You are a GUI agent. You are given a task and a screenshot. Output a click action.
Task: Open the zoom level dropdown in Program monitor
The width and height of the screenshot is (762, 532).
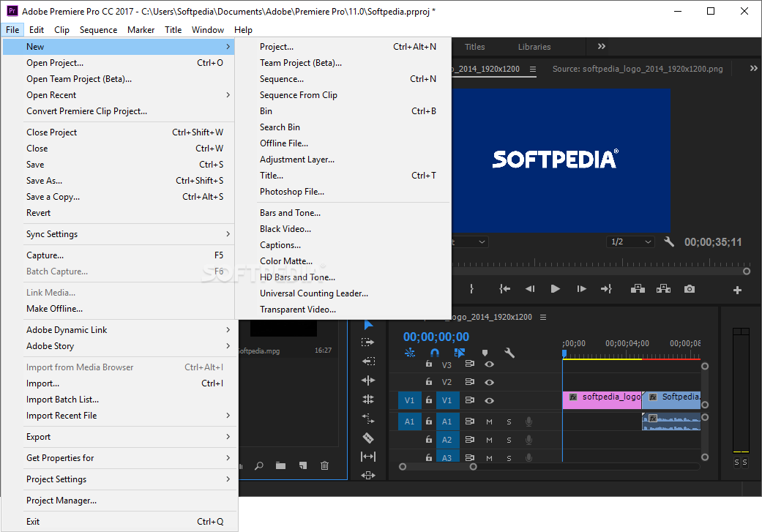point(470,241)
